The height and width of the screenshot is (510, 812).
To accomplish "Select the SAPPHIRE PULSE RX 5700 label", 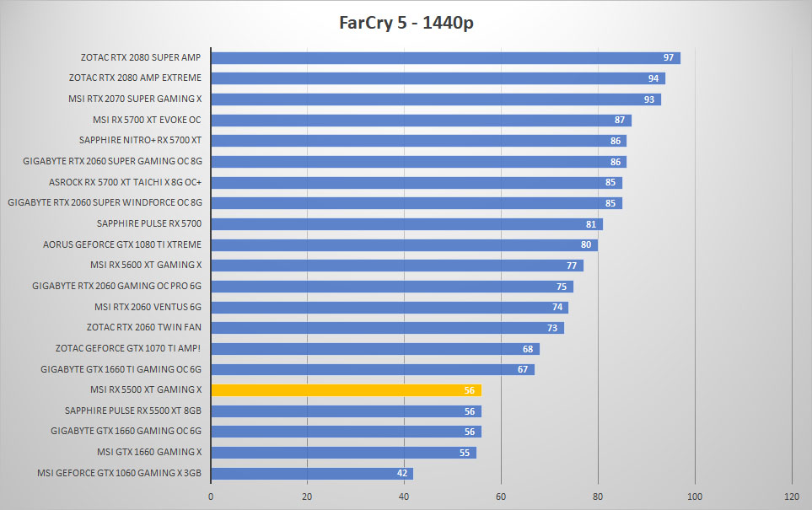I will pos(149,223).
